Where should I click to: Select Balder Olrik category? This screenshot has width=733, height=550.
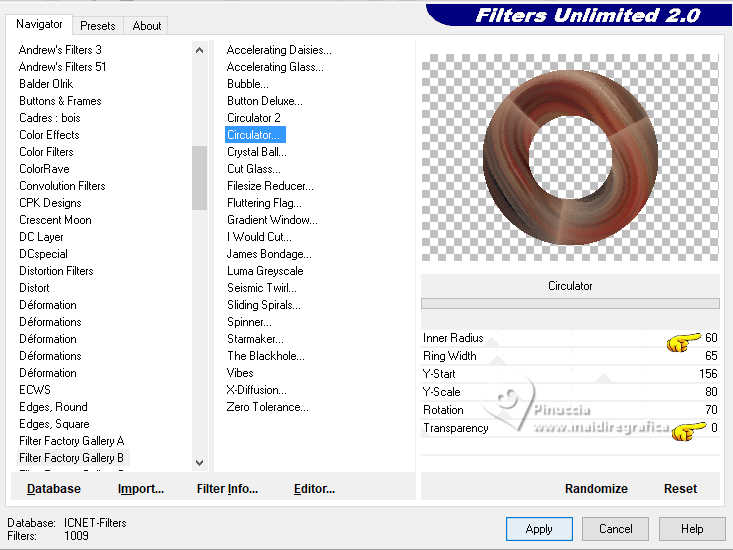[x=46, y=84]
